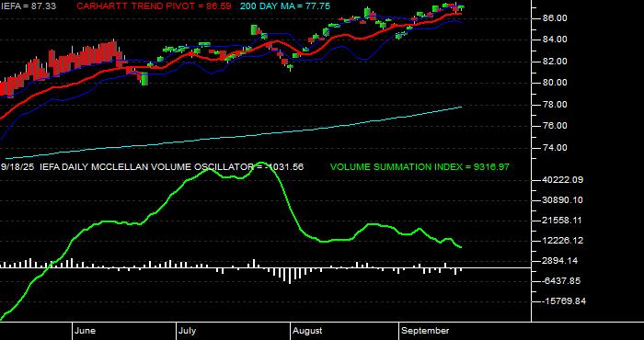The width and height of the screenshot is (644, 340).
Task: Click the 200 Day MA = 77.75 label
Action: 285,6
